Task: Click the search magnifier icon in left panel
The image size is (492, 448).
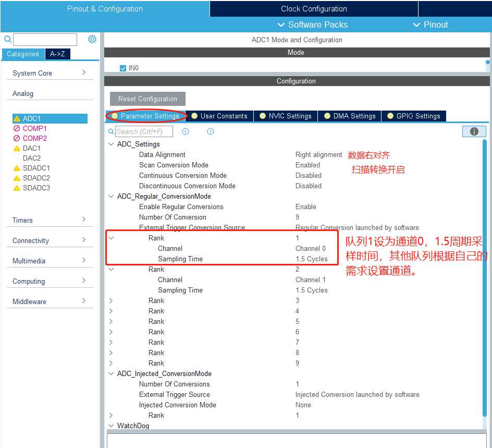Action: pos(7,39)
